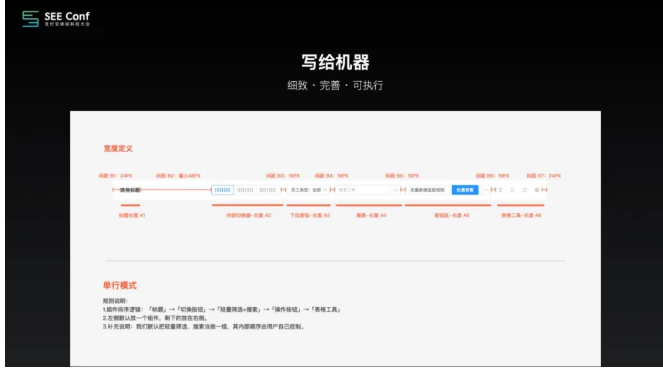The image size is (663, 369).
Task: Click the fullscreen expand table tool icon
Action: pyautogui.click(x=512, y=190)
